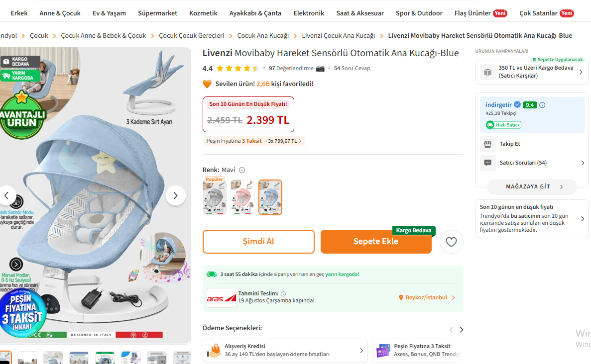This screenshot has width=591, height=364.
Task: Add the product with Sepete Ekle
Action: [376, 242]
